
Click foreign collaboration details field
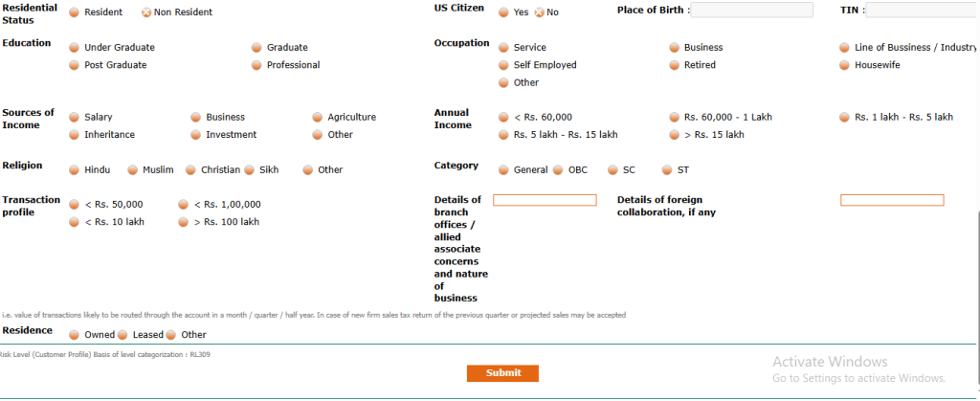892,200
